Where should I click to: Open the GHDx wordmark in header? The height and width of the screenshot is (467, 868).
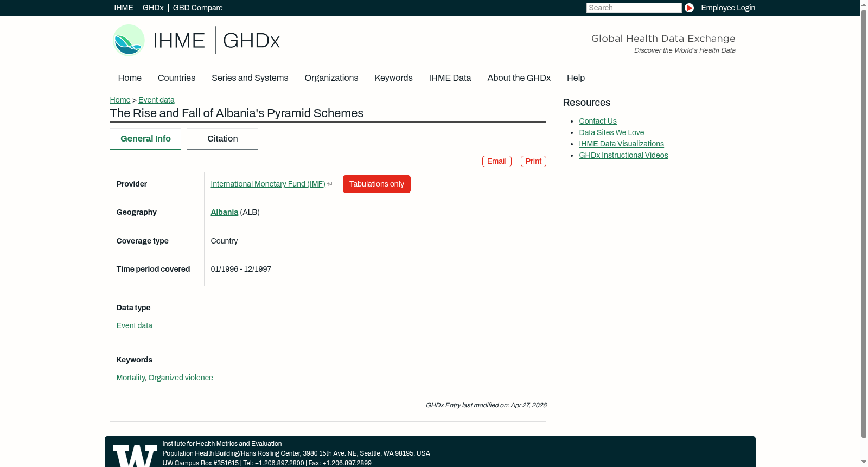[251, 41]
